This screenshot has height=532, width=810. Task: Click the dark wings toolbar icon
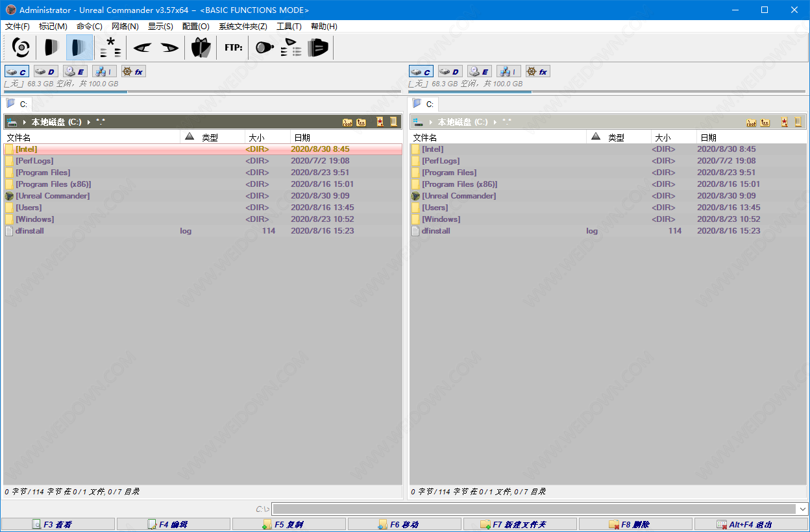(x=201, y=47)
